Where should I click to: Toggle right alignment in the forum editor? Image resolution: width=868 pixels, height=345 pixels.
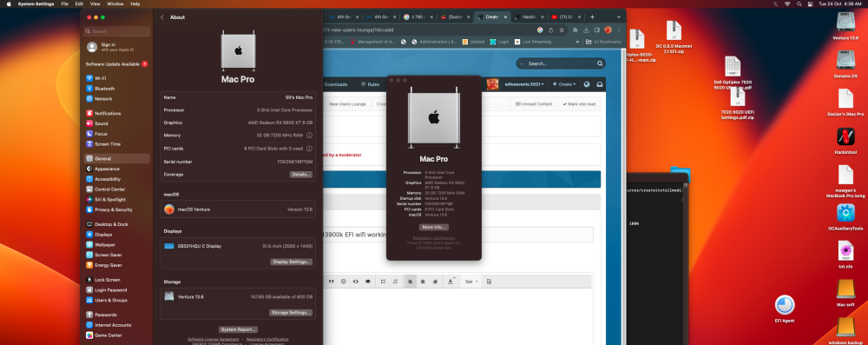[x=435, y=282]
